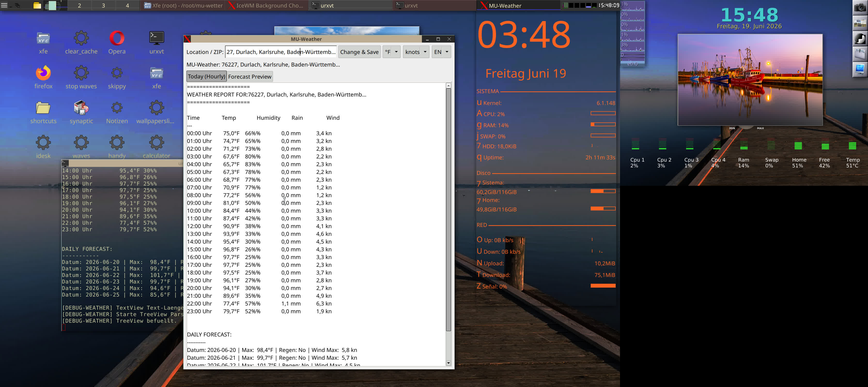Viewport: 868px width, 387px height.
Task: Switch to workspace 4 in the taskbar
Action: point(127,5)
